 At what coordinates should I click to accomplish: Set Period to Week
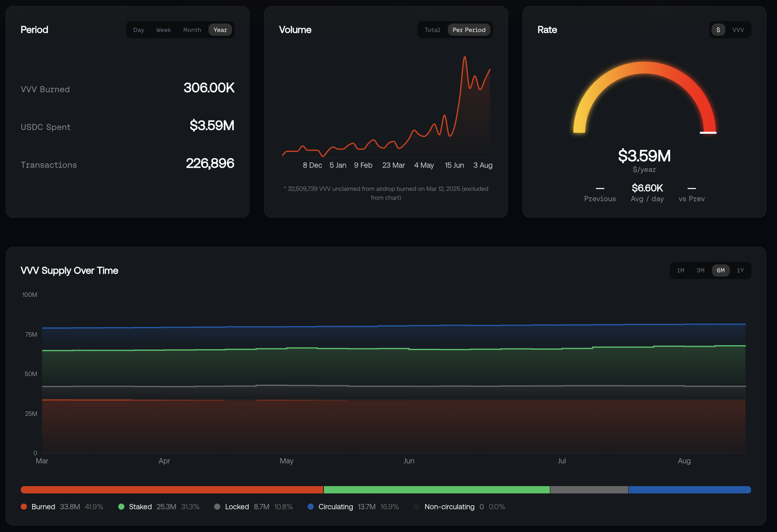(x=163, y=30)
